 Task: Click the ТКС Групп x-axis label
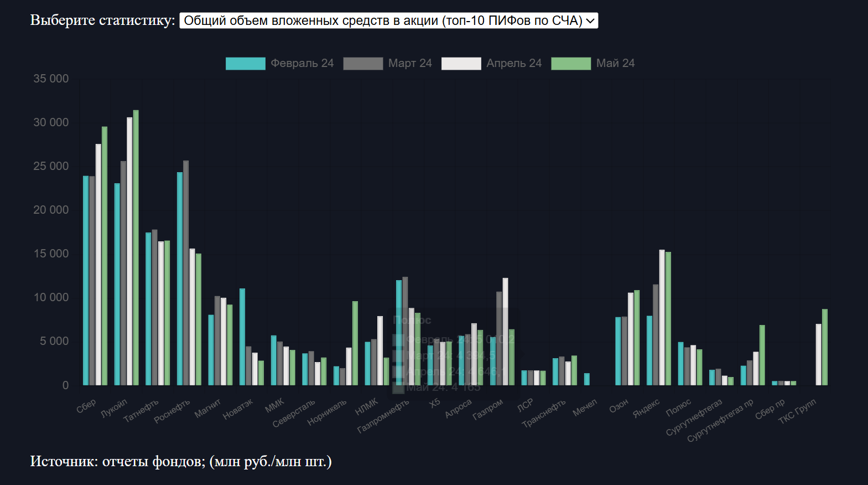point(797,411)
